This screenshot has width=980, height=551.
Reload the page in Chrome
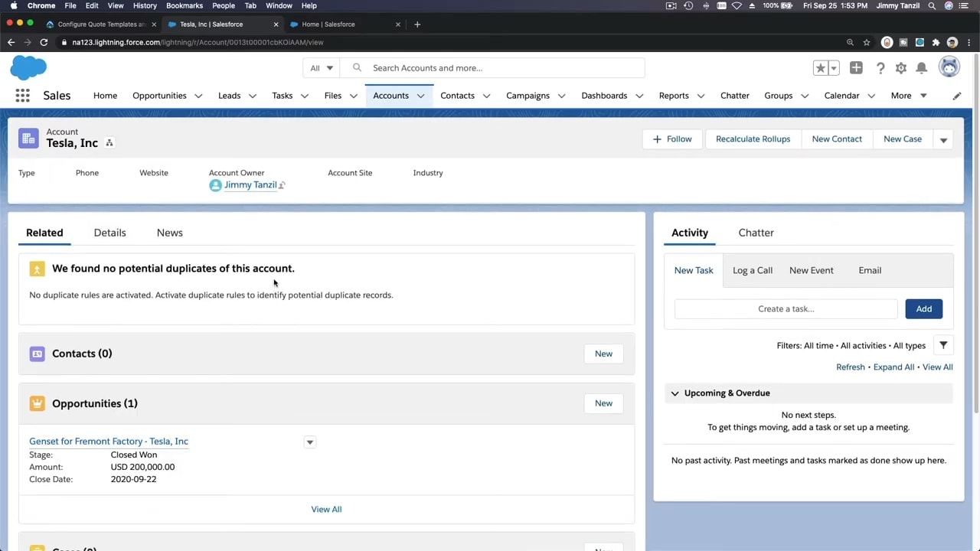pos(44,42)
